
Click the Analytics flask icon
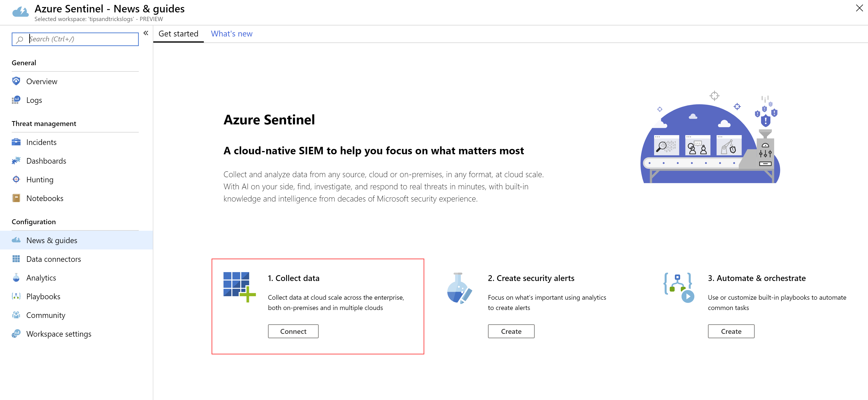tap(16, 277)
